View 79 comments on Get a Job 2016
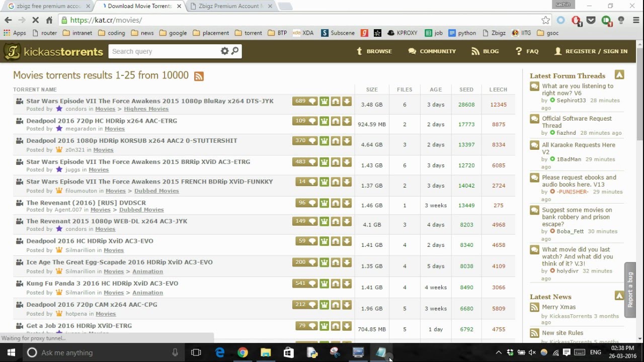This screenshot has height=362, width=644. pos(306,326)
